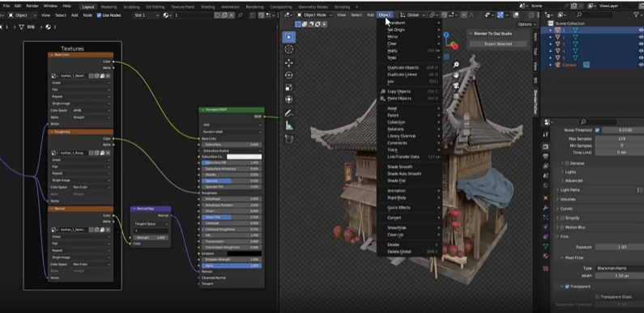Hide object 1 via its eye icon
644x313 pixels.
[641, 31]
